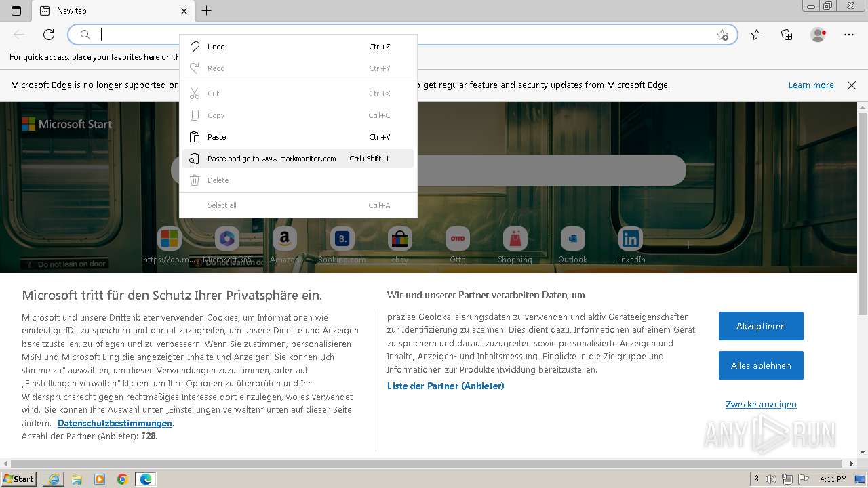The width and height of the screenshot is (868, 488).
Task: Open File Explorer from the taskbar
Action: coord(77,479)
